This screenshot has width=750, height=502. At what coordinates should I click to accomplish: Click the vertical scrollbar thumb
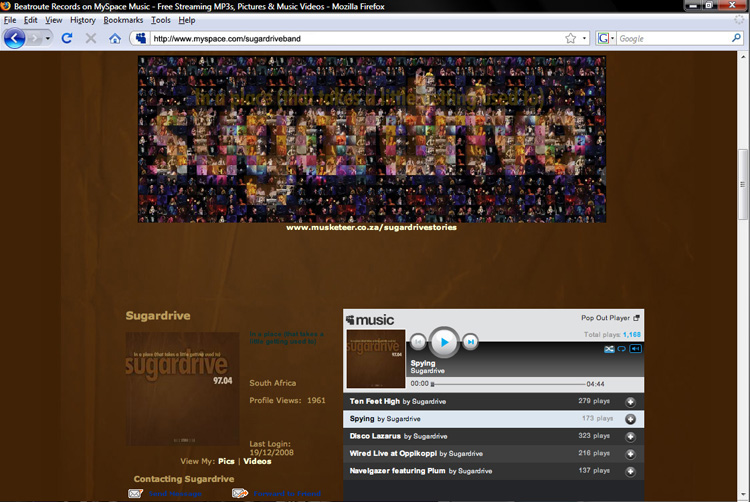tap(743, 184)
